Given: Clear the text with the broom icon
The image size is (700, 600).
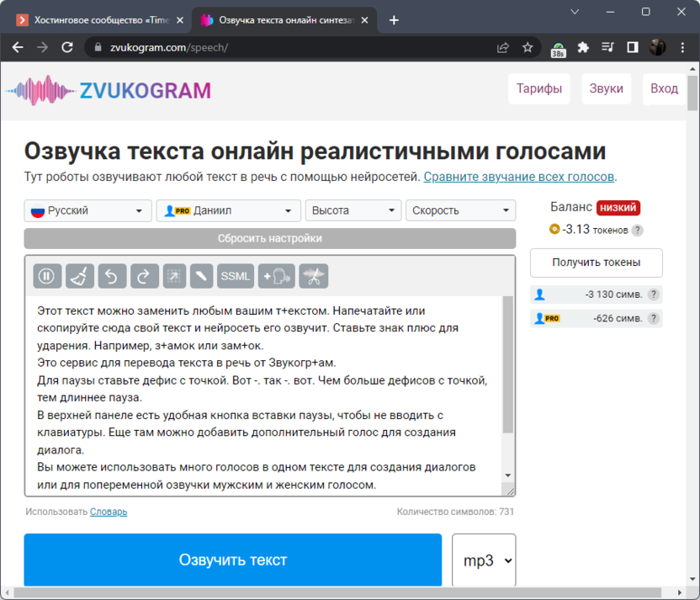Looking at the screenshot, I should tap(80, 276).
